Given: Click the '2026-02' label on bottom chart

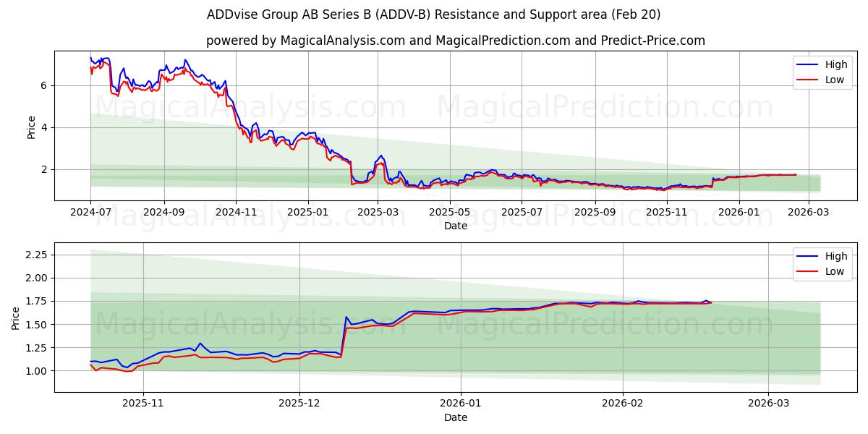Looking at the screenshot, I should 624,404.
